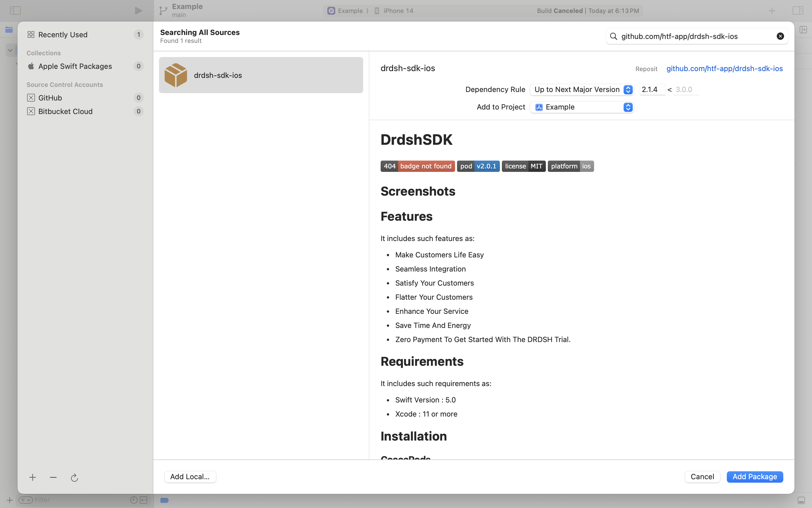The width and height of the screenshot is (812, 508).
Task: Click the 2.1.4 minimum version field
Action: pos(652,89)
